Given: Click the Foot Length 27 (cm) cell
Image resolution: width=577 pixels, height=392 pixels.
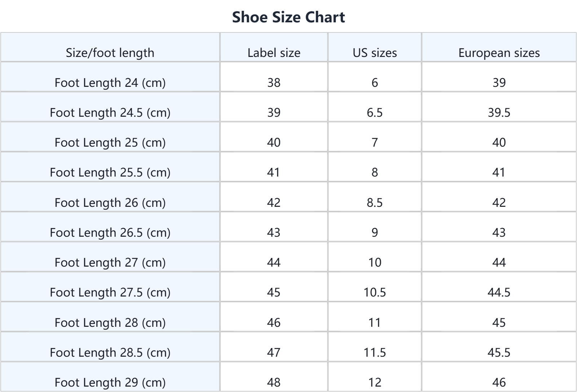Looking at the screenshot, I should point(110,263).
